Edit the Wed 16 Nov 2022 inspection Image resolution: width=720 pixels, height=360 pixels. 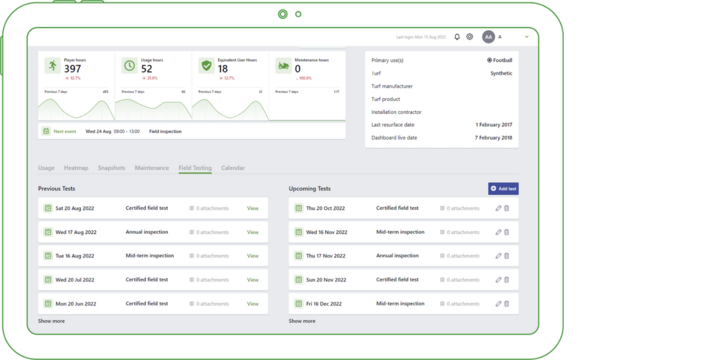coord(498,232)
